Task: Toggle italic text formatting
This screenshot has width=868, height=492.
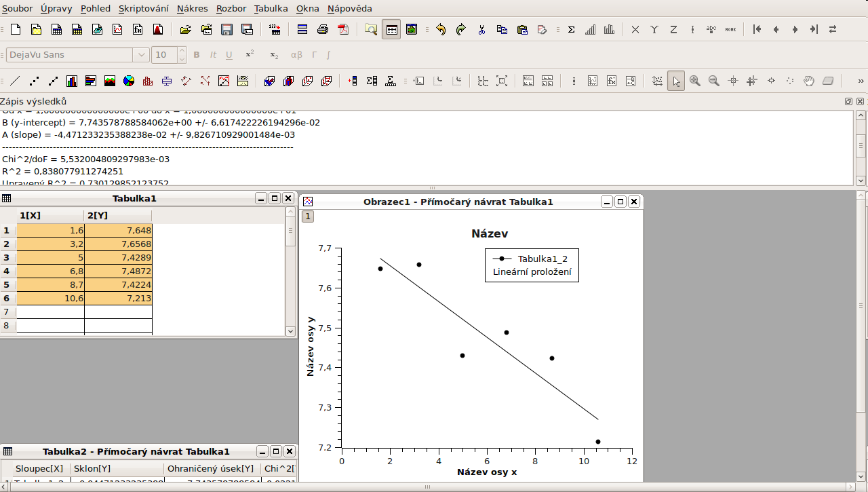Action: pos(213,55)
